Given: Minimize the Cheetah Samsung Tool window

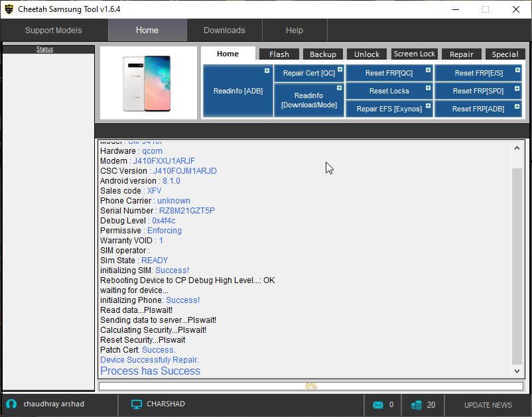Looking at the screenshot, I should (456, 9).
